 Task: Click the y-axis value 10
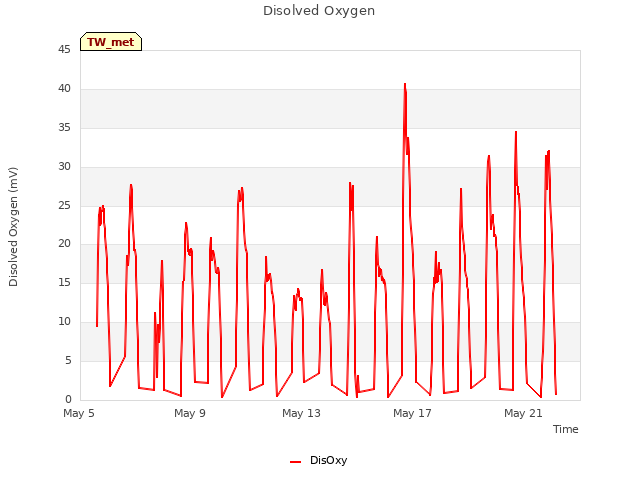[x=64, y=322]
